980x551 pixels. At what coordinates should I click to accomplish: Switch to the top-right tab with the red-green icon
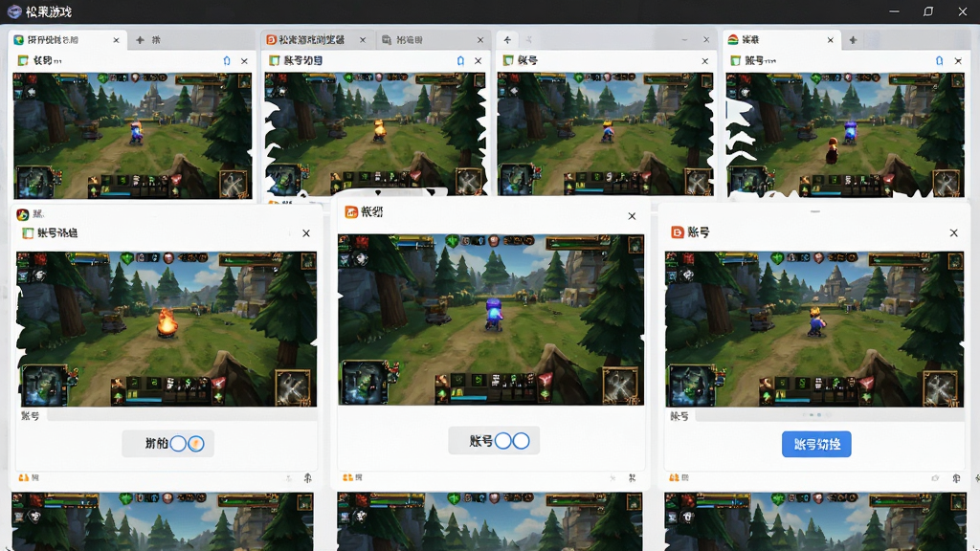(781, 40)
